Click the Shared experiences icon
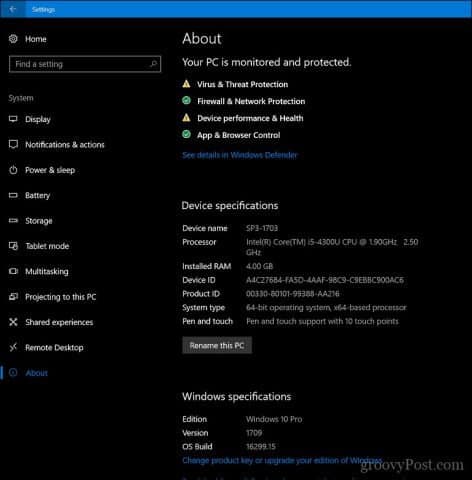Viewport: 472px width, 480px height. [x=13, y=322]
